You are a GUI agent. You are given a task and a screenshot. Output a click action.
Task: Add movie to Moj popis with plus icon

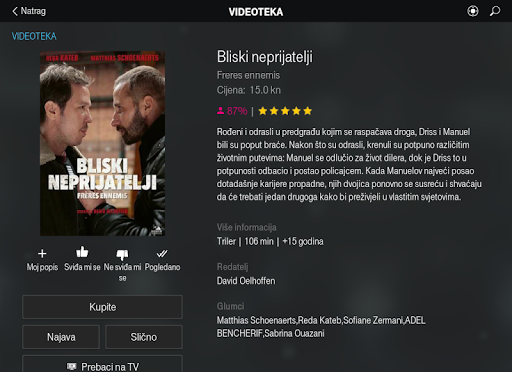(42, 254)
